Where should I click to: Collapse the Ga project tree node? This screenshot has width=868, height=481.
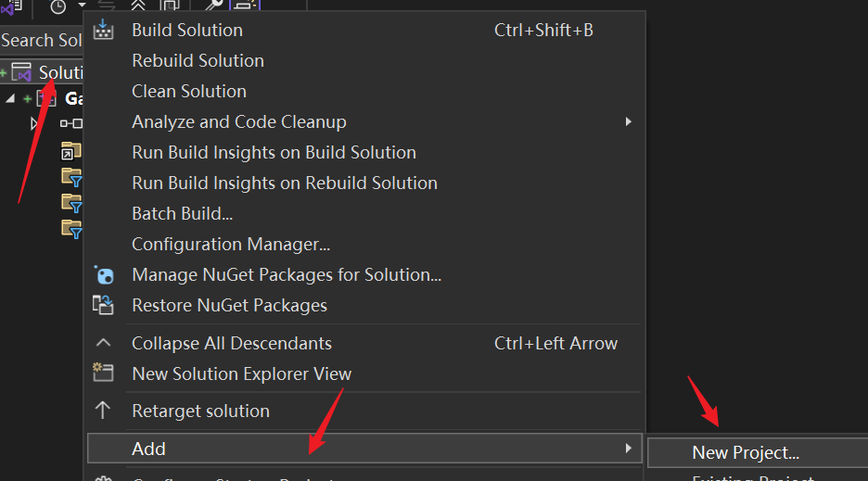click(10, 98)
